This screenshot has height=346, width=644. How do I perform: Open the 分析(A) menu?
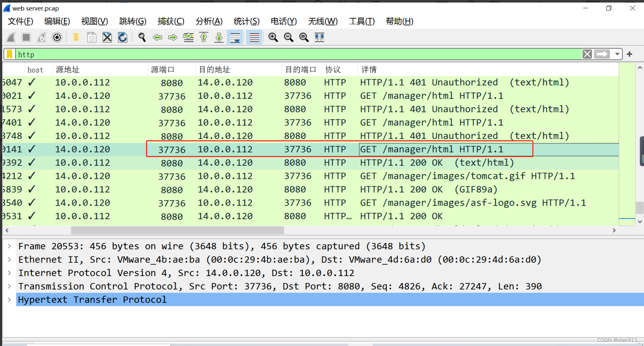click(x=209, y=21)
